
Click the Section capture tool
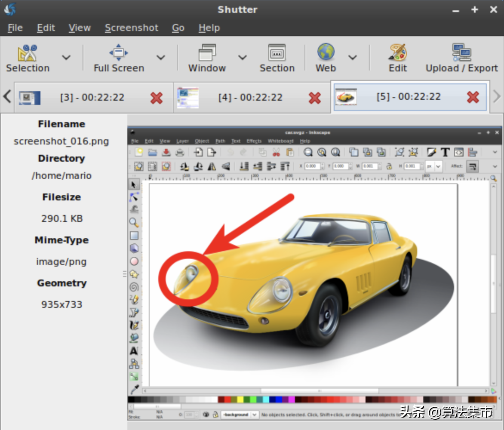pos(277,58)
